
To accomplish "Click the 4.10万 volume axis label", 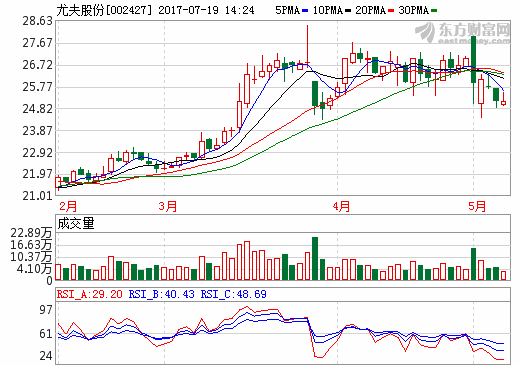I will (34, 269).
